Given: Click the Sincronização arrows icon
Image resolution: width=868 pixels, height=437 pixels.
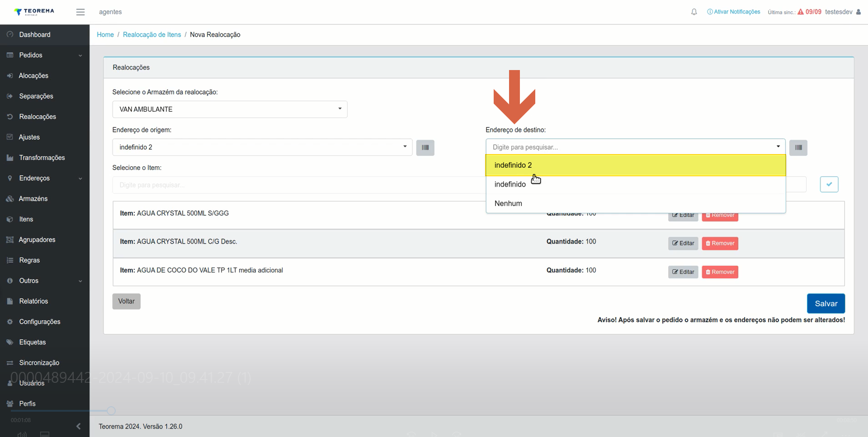Looking at the screenshot, I should (x=10, y=363).
